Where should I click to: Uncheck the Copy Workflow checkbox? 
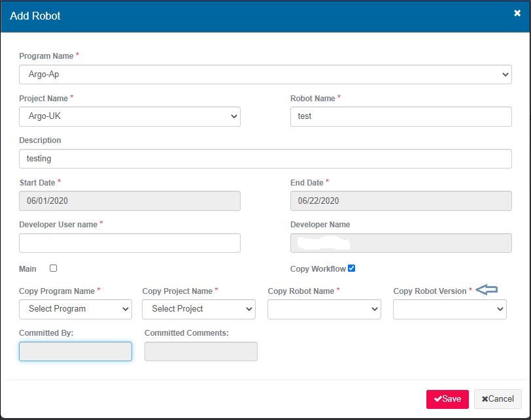click(352, 268)
